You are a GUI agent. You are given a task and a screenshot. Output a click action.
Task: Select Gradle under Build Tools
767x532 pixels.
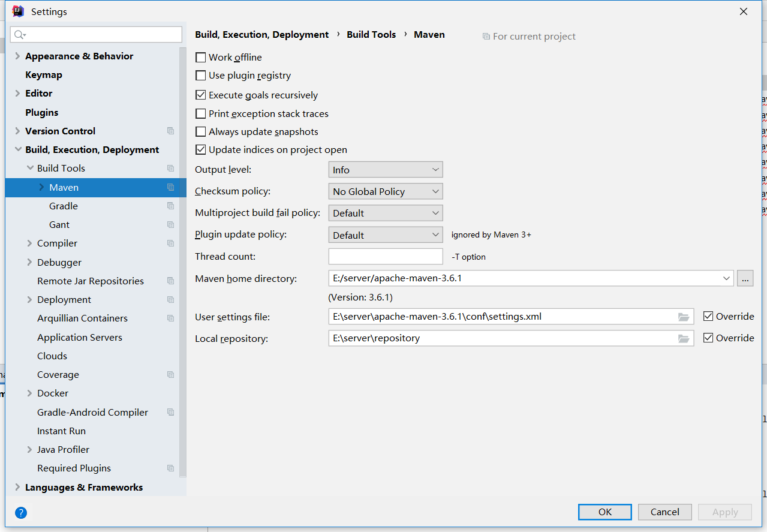tap(64, 206)
